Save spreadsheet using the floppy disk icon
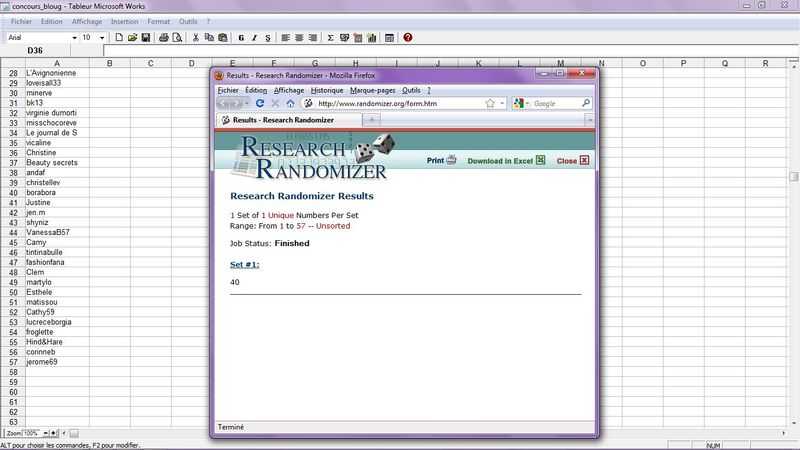 tap(146, 38)
